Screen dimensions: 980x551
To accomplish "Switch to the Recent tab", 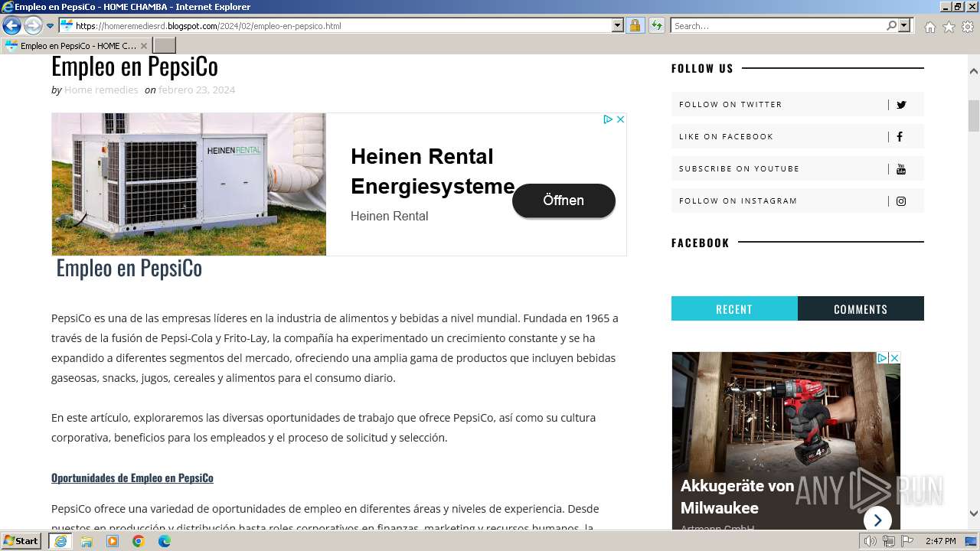I will pos(734,308).
